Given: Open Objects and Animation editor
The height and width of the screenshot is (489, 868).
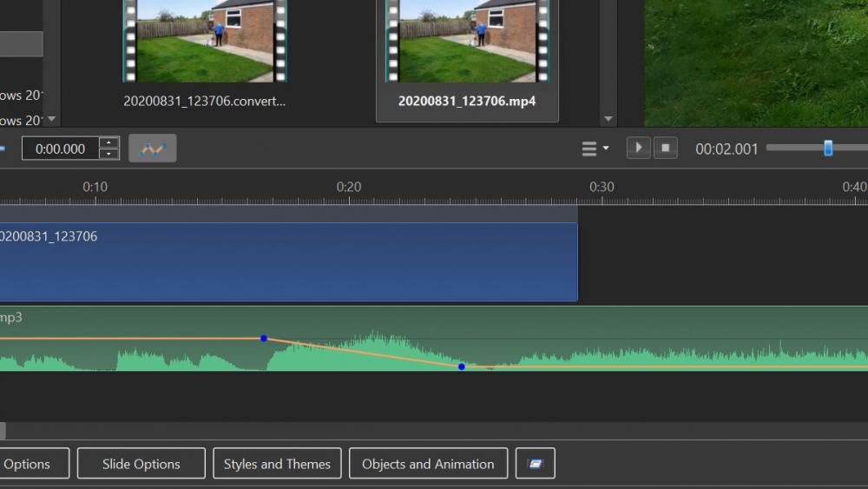Looking at the screenshot, I should tap(428, 464).
